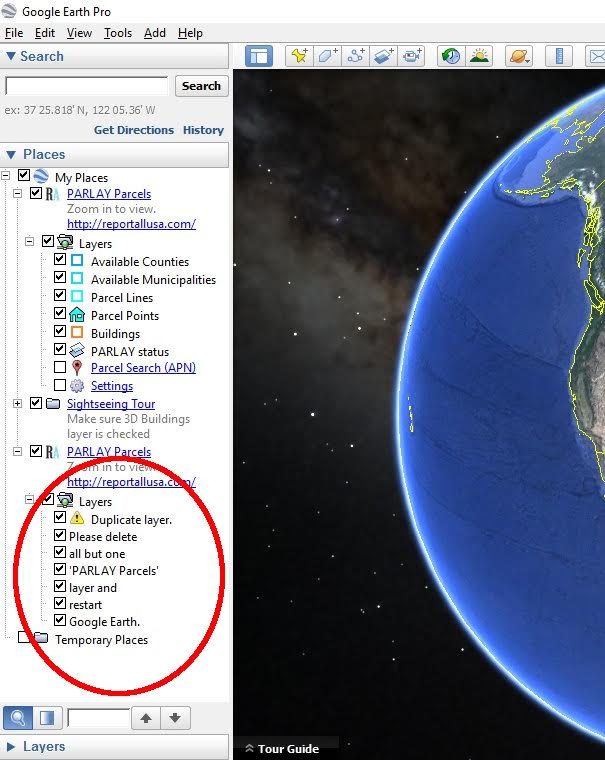Viewport: 605px width, 760px height.
Task: Select the Add Polygon tool
Action: coord(327,56)
